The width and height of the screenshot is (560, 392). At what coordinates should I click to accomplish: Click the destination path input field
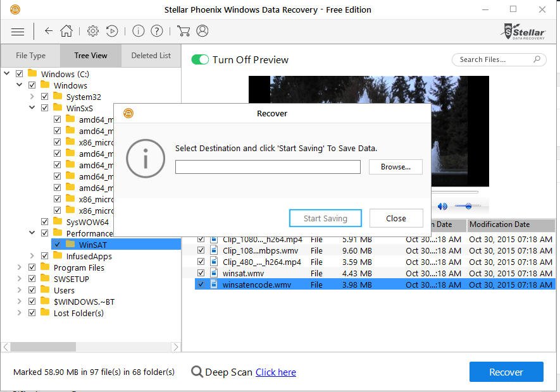point(268,167)
